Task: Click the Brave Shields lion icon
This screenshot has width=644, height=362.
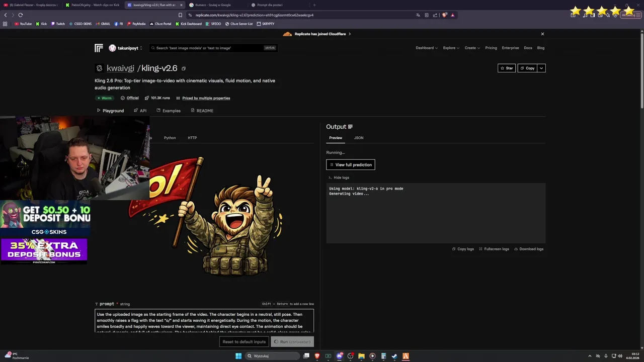Action: click(445, 15)
